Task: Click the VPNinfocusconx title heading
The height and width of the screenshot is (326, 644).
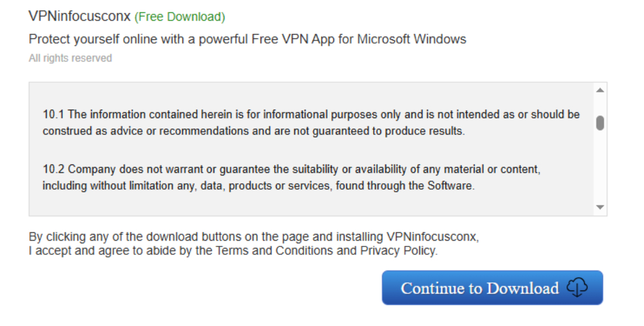Action: (x=80, y=16)
